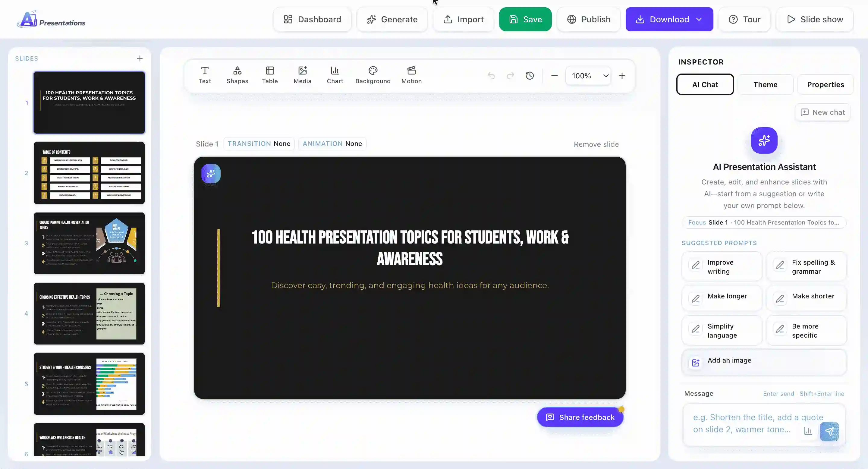Open the version history clock icon
This screenshot has width=868, height=469.
point(529,76)
